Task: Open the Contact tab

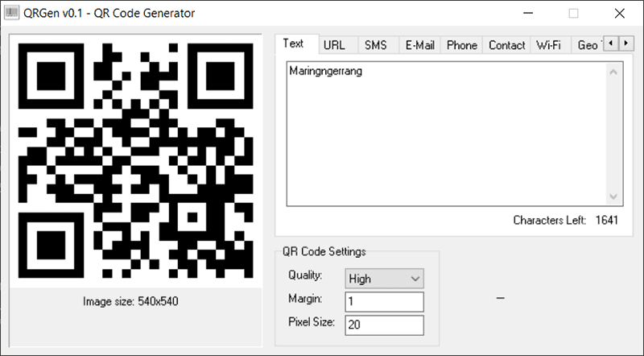Action: pos(507,45)
